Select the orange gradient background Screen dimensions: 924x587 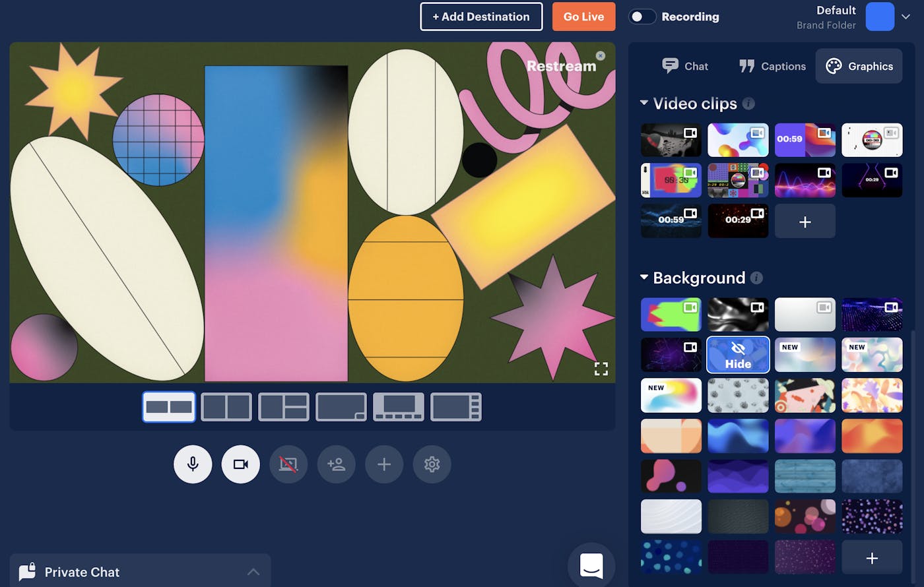coord(872,435)
